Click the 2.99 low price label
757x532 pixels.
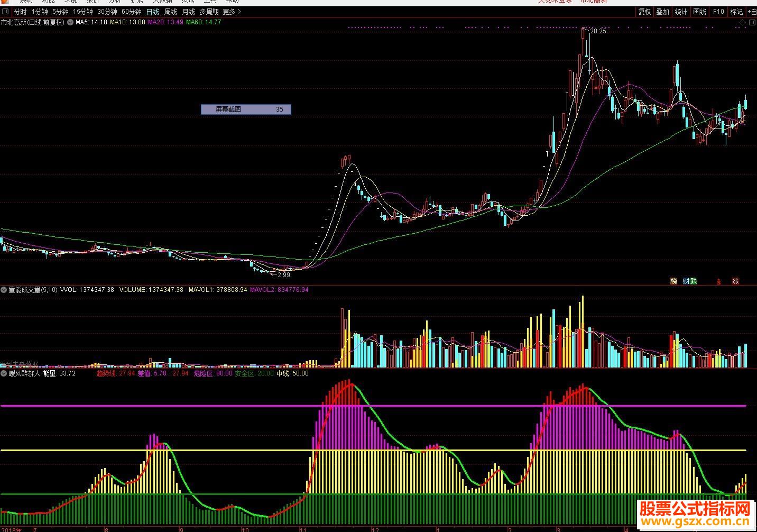284,275
